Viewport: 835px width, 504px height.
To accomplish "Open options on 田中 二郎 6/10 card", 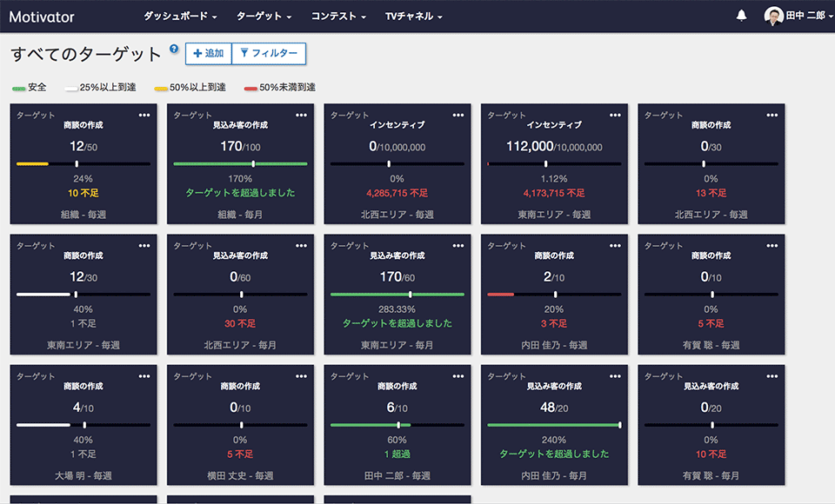I will pyautogui.click(x=458, y=376).
